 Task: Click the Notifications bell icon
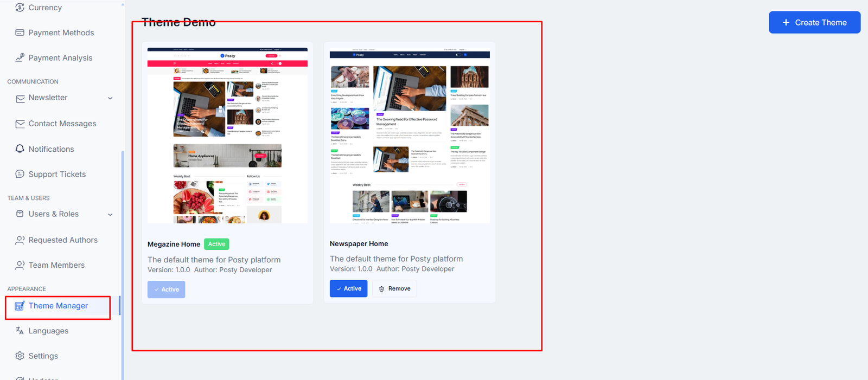pyautogui.click(x=20, y=149)
